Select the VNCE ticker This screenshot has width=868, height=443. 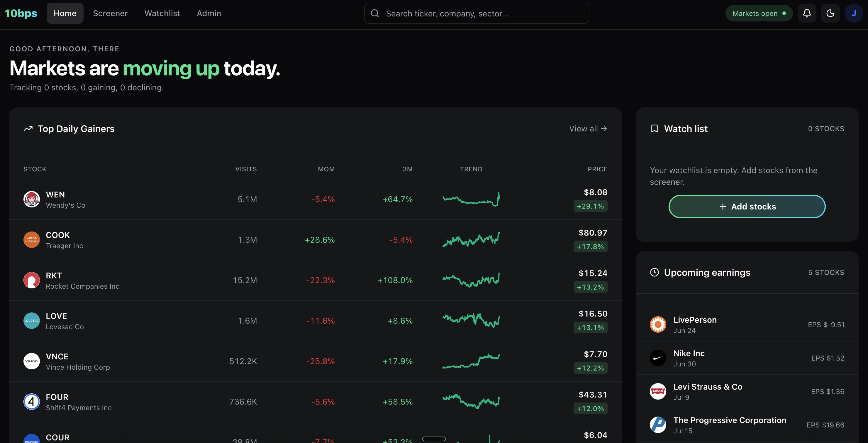(57, 356)
